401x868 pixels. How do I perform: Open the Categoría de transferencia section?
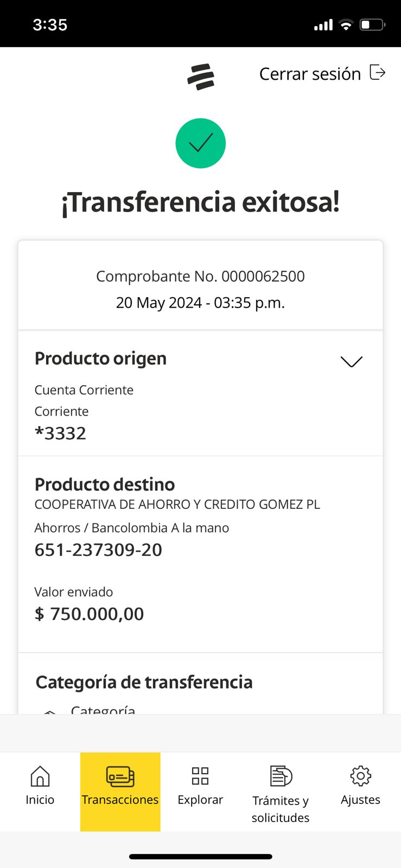(144, 682)
